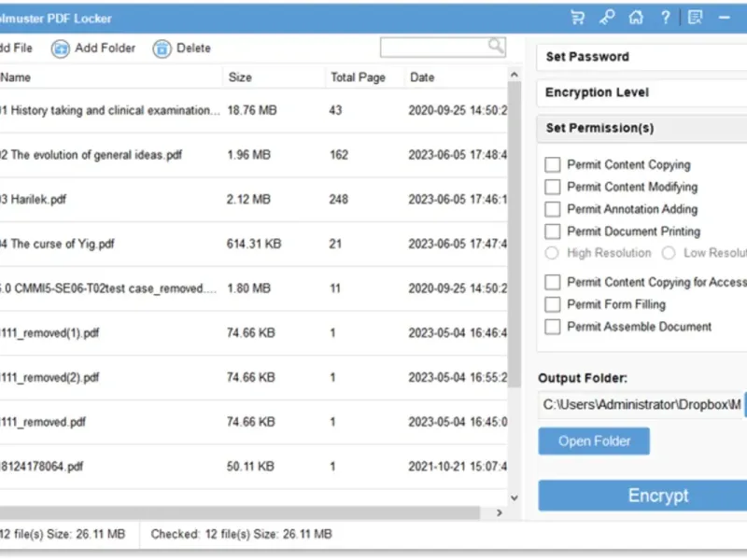The height and width of the screenshot is (560, 747).
Task: Click Checked 12 file(s) status text
Action: (x=241, y=534)
